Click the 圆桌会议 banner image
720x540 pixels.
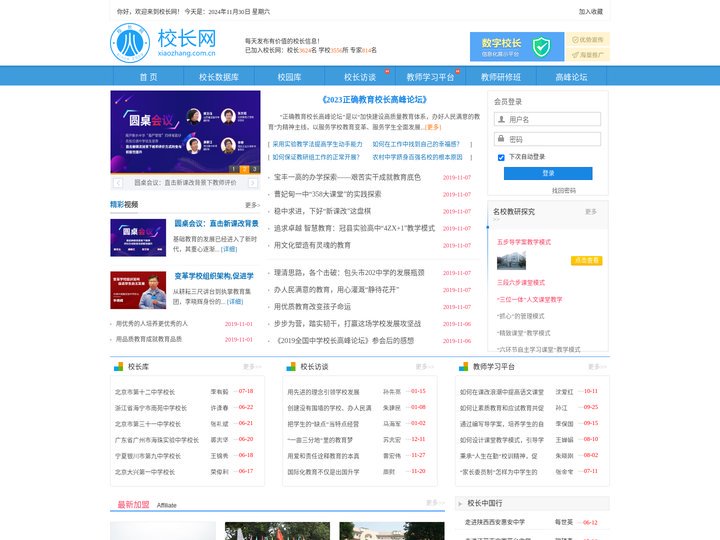(x=186, y=132)
